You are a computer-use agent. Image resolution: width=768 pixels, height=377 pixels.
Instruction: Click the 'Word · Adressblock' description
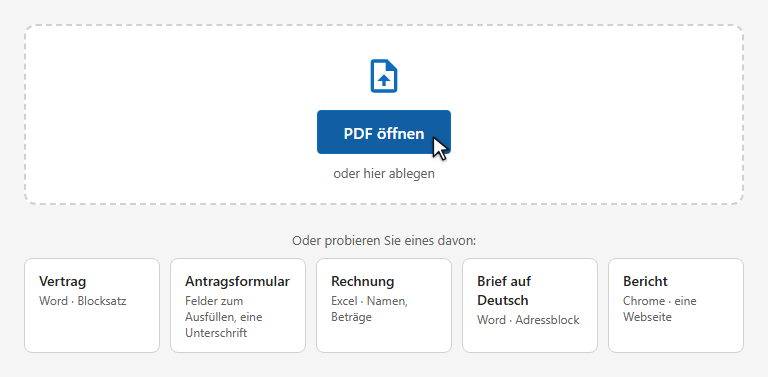pyautogui.click(x=528, y=320)
